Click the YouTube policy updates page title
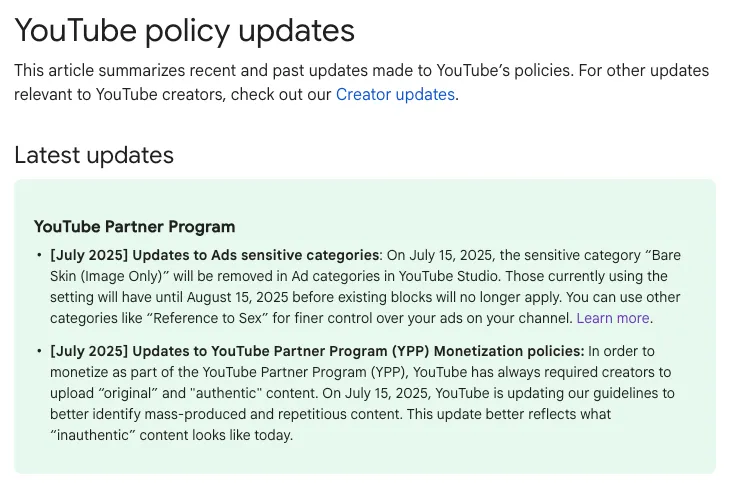This screenshot has width=740, height=483. 185,30
